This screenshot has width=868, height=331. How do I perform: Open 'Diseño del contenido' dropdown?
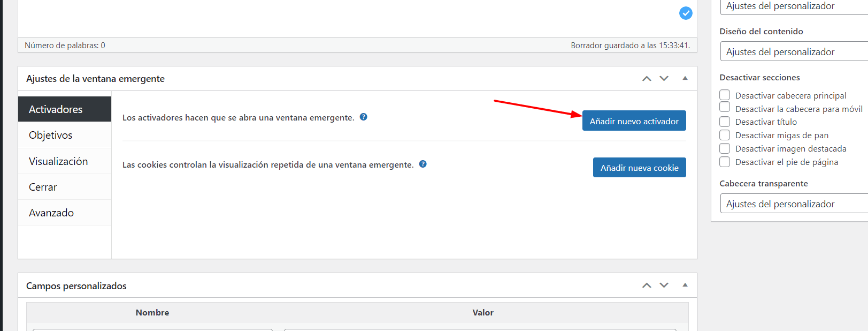click(794, 52)
